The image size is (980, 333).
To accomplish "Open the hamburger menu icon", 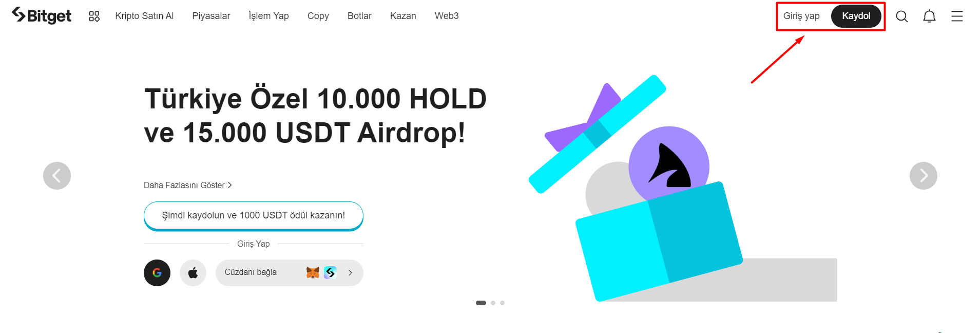I will click(x=957, y=16).
